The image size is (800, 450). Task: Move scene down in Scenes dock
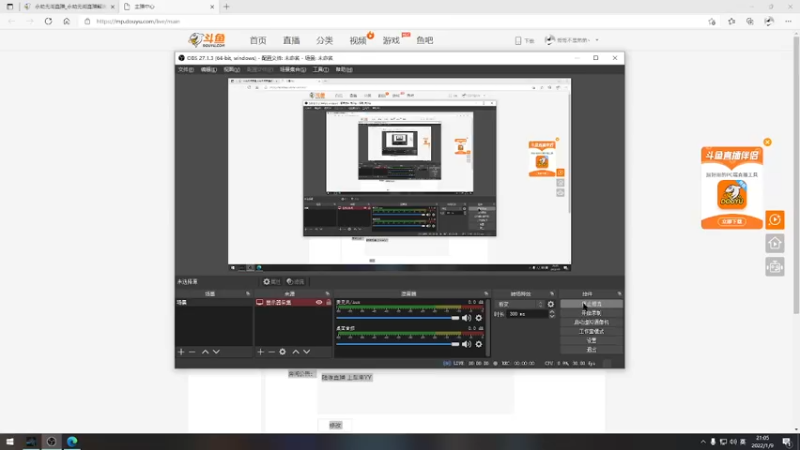[x=216, y=352]
